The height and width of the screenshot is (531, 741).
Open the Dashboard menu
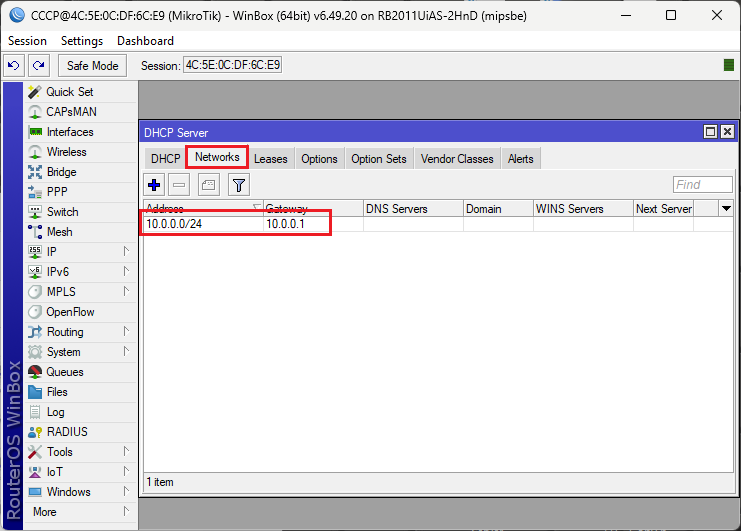click(x=146, y=41)
